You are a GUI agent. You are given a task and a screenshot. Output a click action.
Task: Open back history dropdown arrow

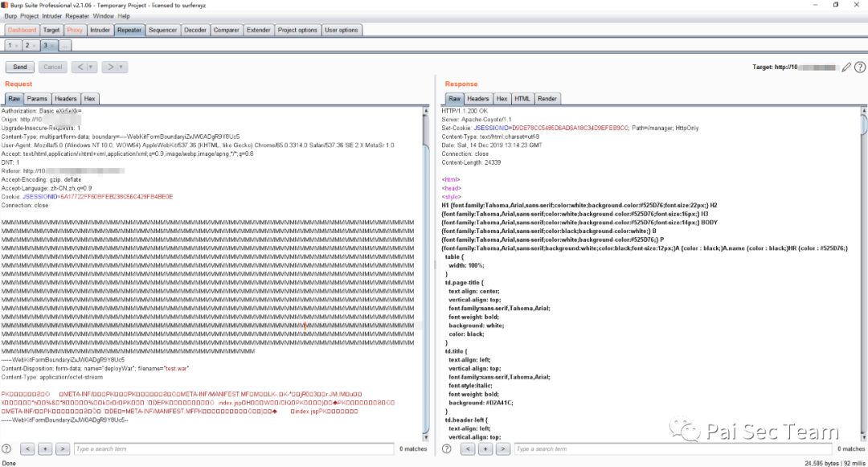(x=92, y=67)
